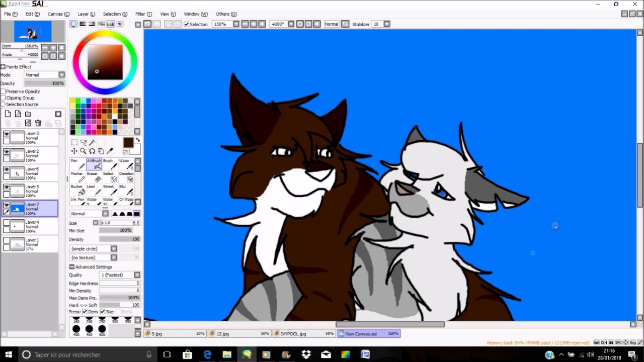Collapse the Advanced Settings section

[71, 267]
